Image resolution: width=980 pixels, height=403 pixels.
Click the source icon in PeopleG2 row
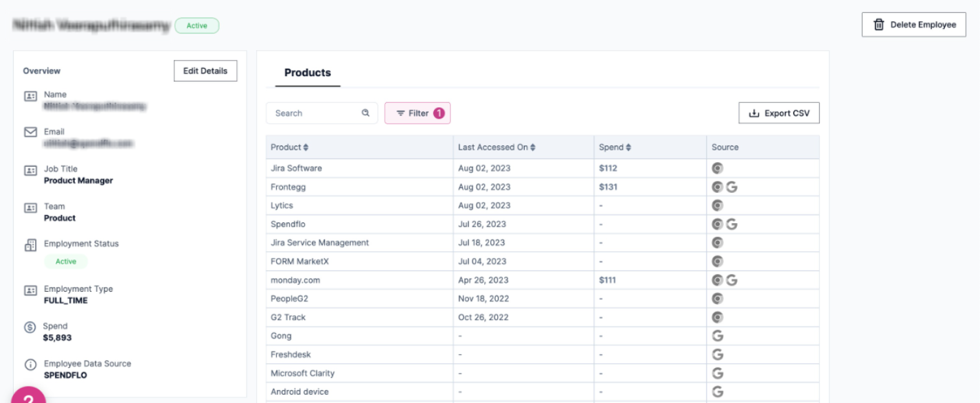pos(717,299)
